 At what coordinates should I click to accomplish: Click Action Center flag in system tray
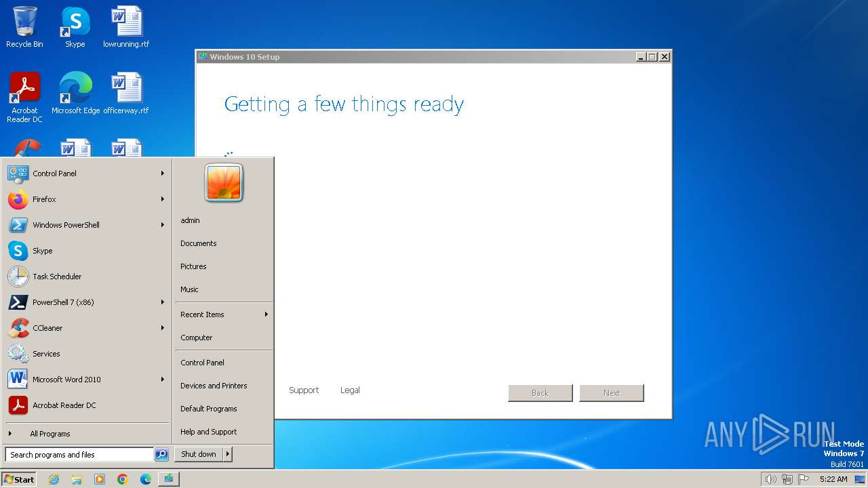coord(804,479)
